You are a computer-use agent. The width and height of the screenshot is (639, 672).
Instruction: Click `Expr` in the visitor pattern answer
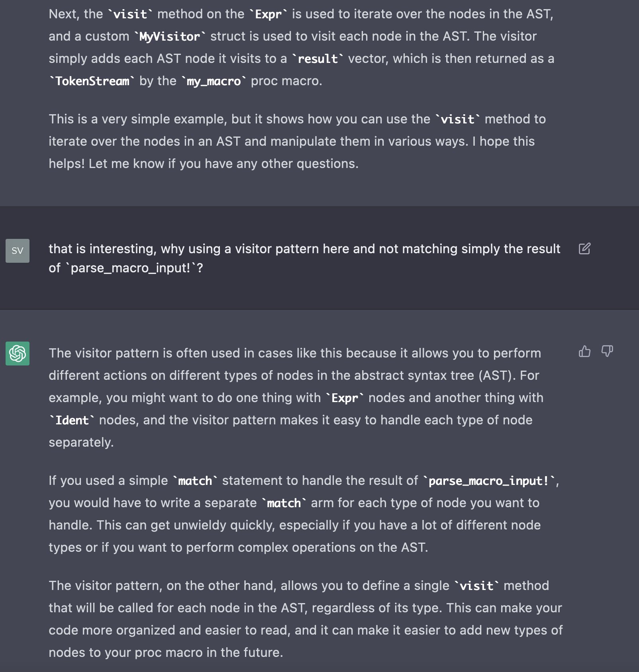(345, 398)
